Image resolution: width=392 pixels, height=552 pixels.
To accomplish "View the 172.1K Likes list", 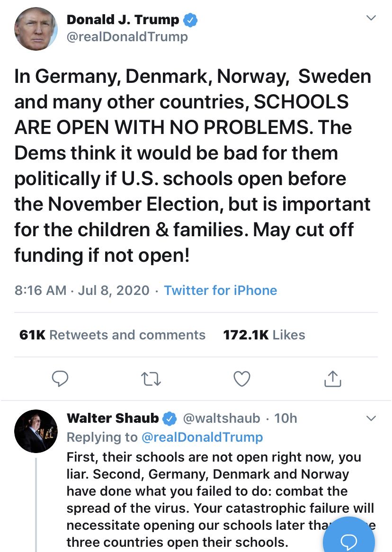I will (264, 335).
